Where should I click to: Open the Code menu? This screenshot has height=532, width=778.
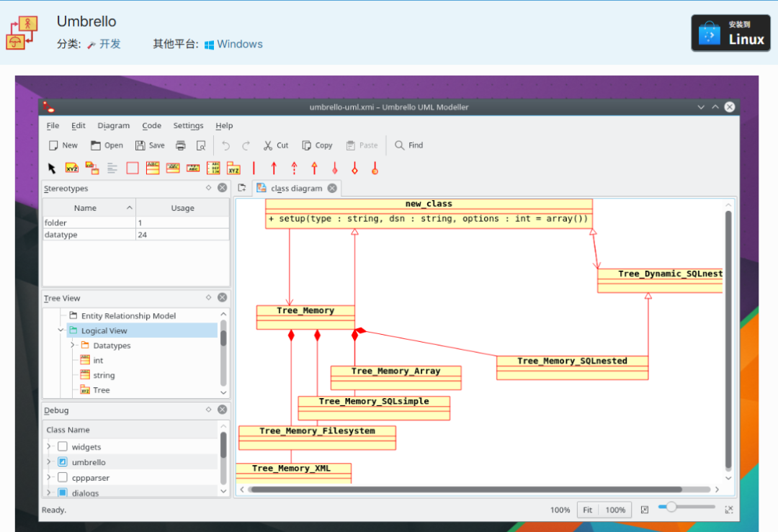152,125
